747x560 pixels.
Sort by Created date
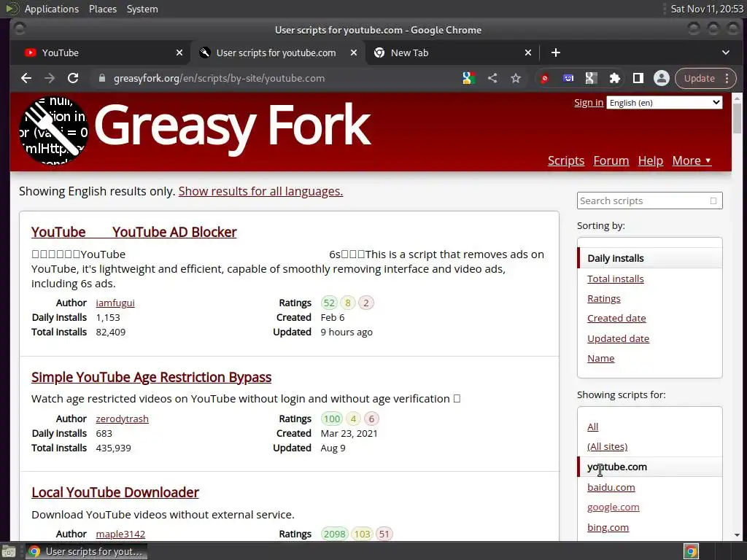tap(616, 318)
